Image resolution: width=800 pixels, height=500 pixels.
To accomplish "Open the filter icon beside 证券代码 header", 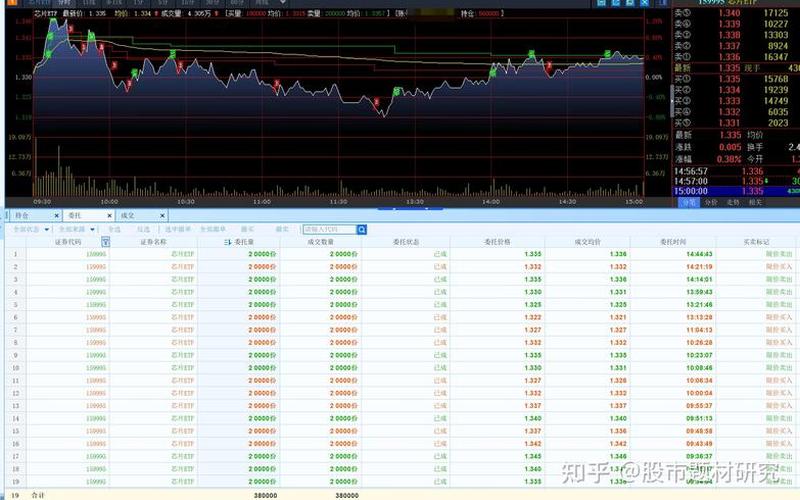I will pos(106,242).
